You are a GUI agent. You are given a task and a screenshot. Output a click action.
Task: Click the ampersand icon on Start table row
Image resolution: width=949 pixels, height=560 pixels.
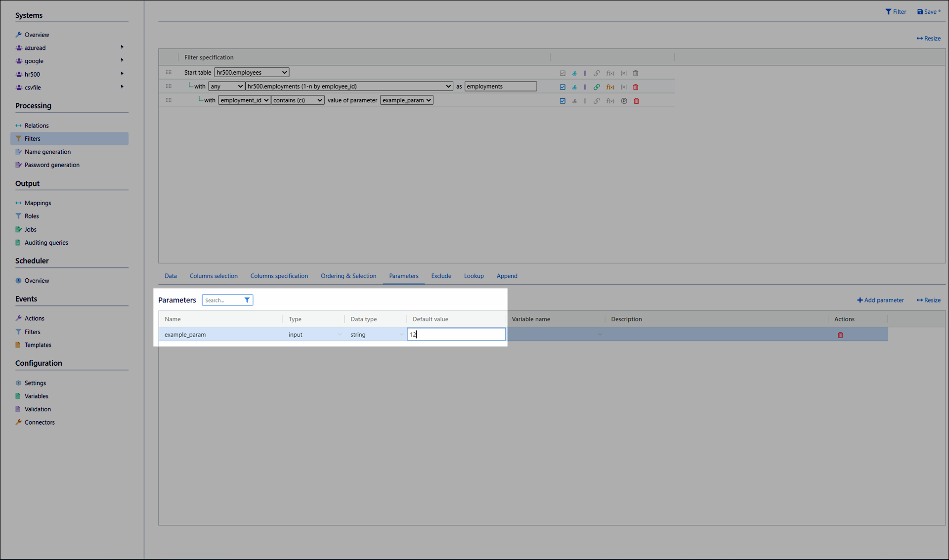[x=574, y=73]
